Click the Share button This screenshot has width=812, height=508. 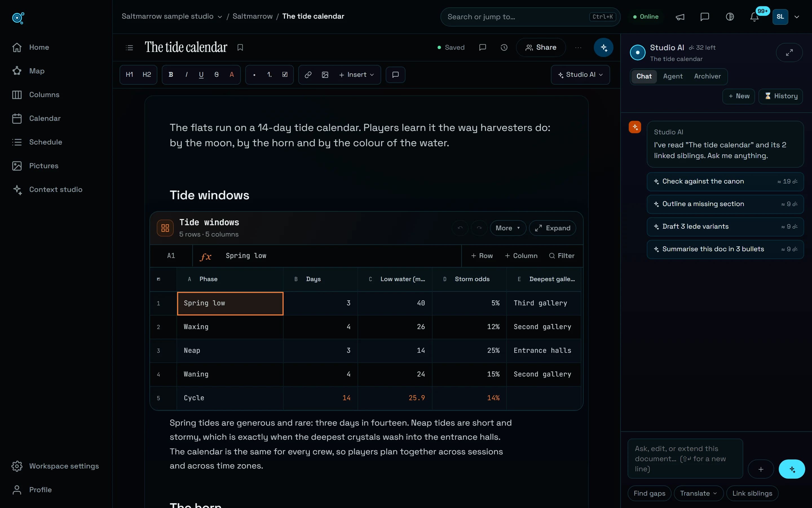tap(540, 47)
